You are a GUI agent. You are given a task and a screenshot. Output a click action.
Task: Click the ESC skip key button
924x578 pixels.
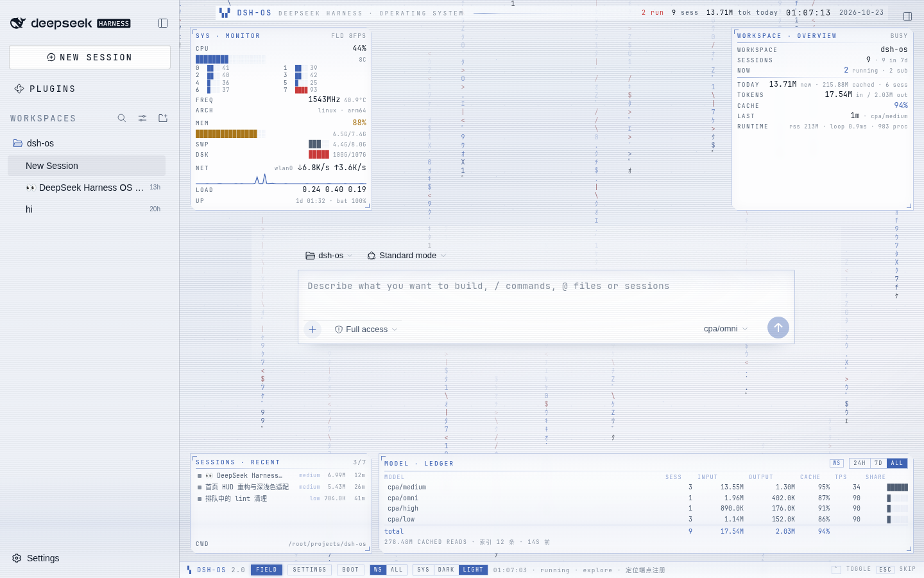[x=886, y=570]
